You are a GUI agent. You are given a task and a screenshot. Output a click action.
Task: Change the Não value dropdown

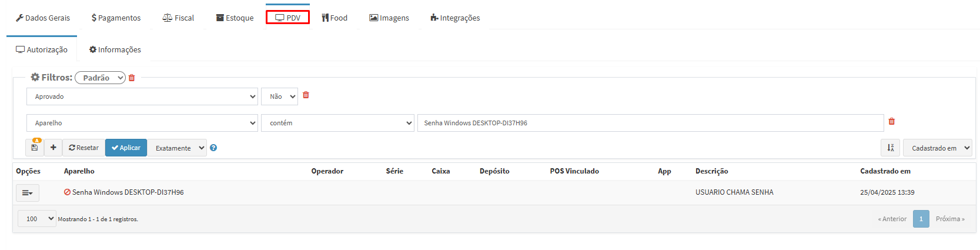tap(279, 96)
